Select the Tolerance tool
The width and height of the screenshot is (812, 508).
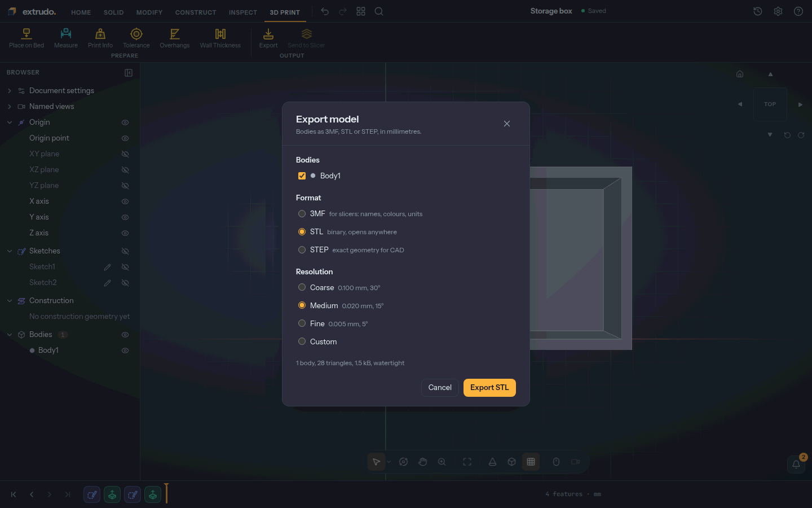coord(136,38)
